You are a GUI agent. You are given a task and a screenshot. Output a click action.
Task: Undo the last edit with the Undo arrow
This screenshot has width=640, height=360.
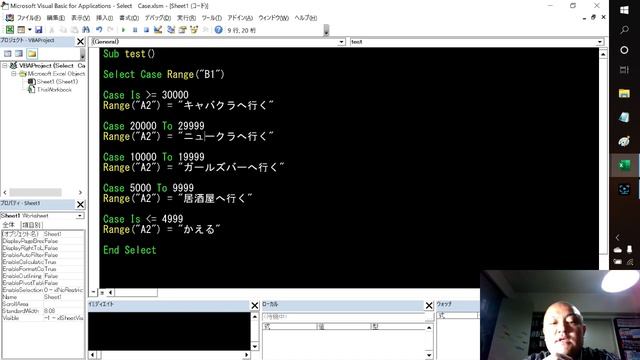pyautogui.click(x=99, y=29)
